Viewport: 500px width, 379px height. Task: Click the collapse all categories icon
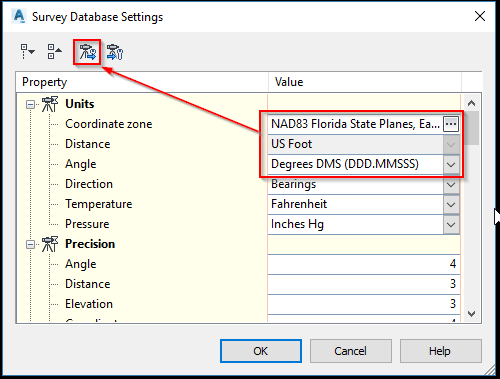coord(54,52)
